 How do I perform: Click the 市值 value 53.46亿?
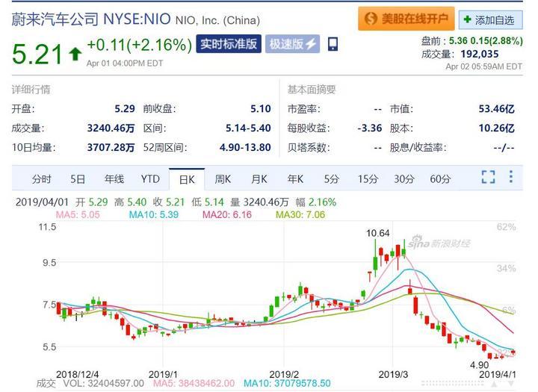(496, 109)
